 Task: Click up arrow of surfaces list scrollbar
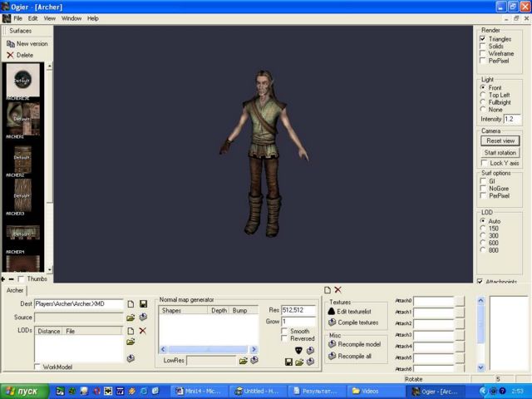[x=50, y=66]
